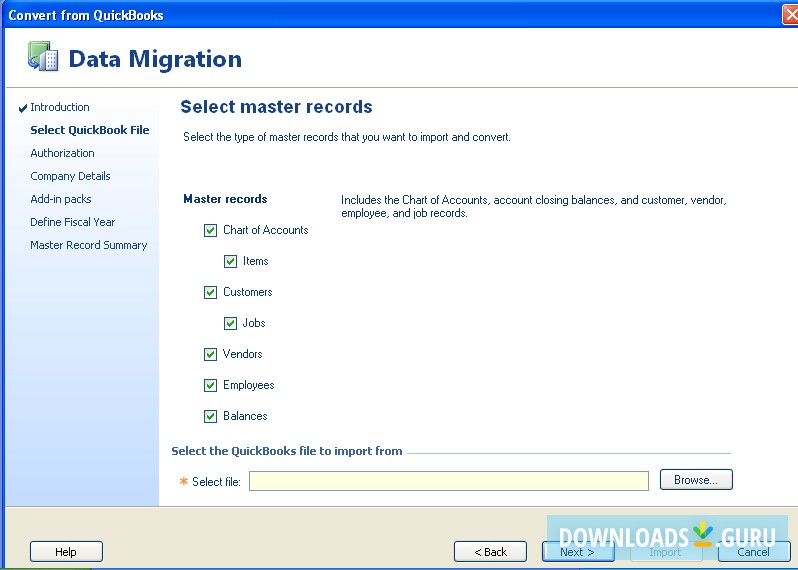The image size is (798, 570).
Task: Go back with the < Back button
Action: click(x=490, y=552)
